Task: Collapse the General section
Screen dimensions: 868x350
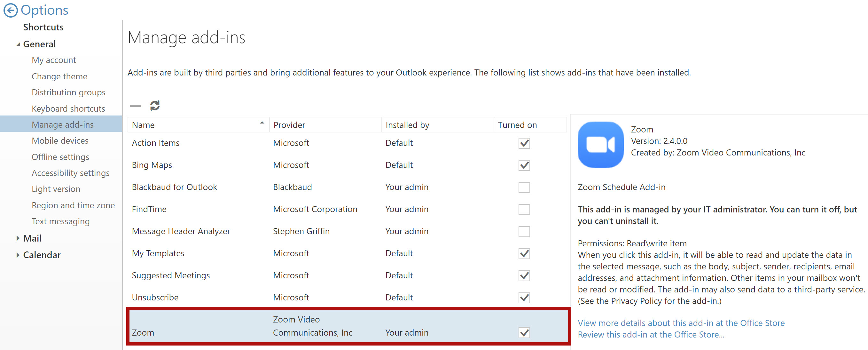Action: pos(18,44)
